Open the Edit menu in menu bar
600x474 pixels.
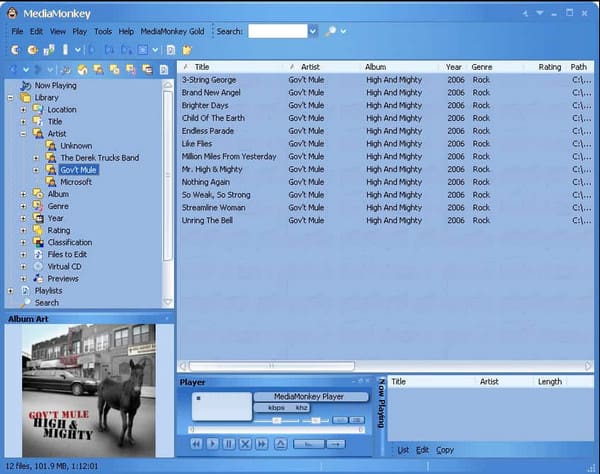(x=36, y=31)
